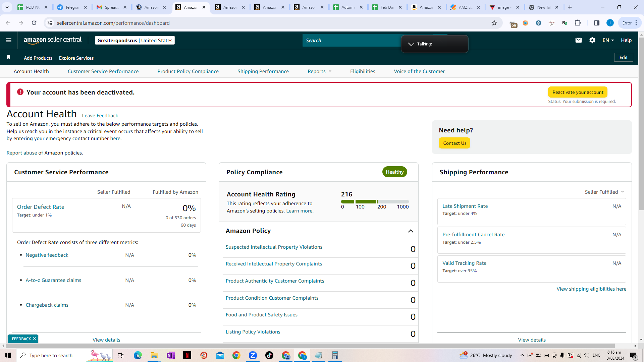Click the vertical page scrollbar
This screenshot has width=644, height=362.
641,124
